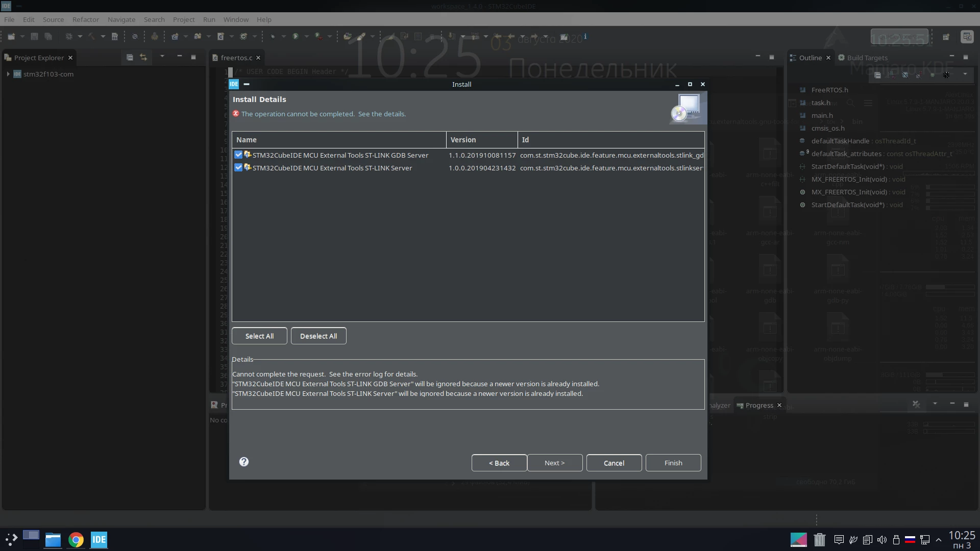Open the File menu
This screenshot has height=551, width=980.
9,19
